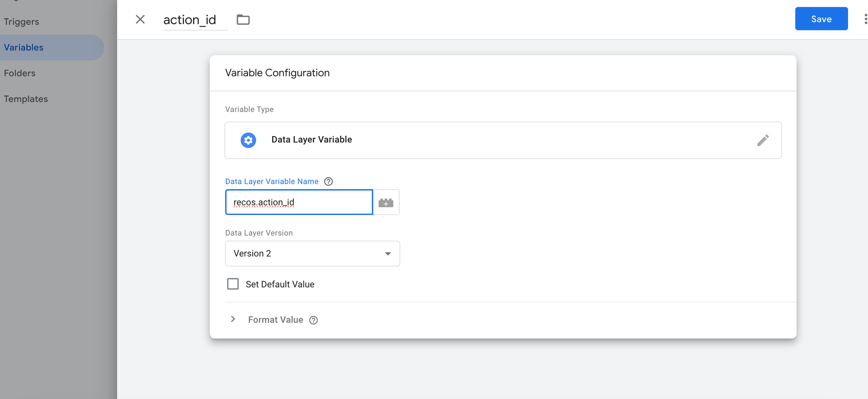Viewport: 868px width, 399px height.
Task: Click the Data Layer Variable Name label
Action: 272,181
